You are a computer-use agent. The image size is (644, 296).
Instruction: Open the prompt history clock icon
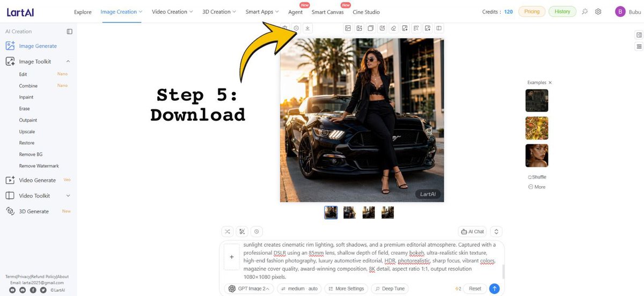pos(257,232)
